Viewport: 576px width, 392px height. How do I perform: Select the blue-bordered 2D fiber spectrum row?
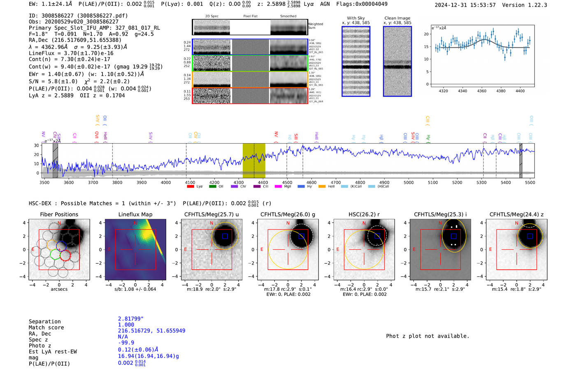click(x=250, y=47)
